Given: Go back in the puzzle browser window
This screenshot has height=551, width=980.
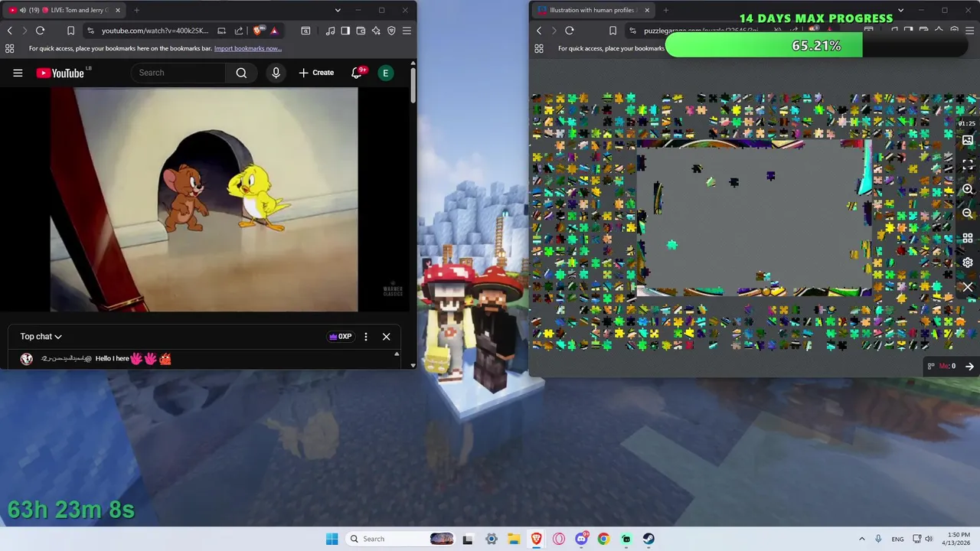Looking at the screenshot, I should point(539,31).
